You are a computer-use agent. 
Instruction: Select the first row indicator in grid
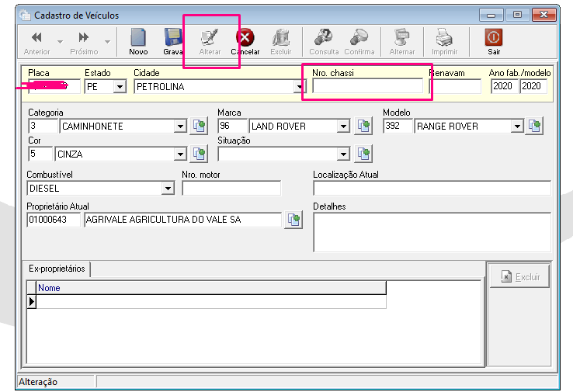click(31, 302)
